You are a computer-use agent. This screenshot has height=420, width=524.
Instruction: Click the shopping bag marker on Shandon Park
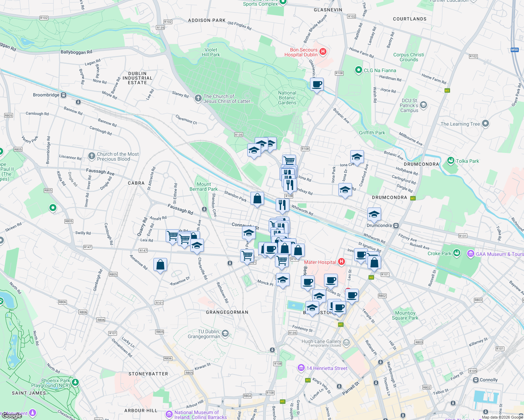point(257,198)
